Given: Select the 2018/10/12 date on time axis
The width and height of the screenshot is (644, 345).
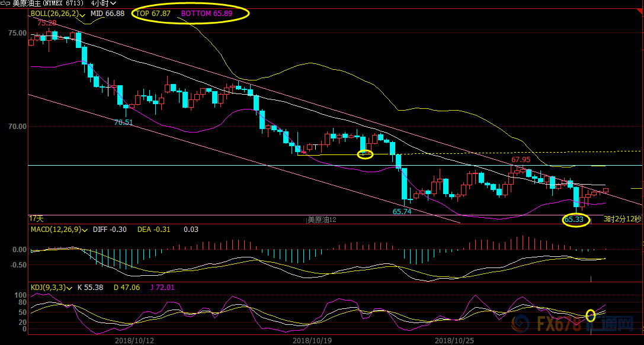Looking at the screenshot, I should click(x=134, y=340).
